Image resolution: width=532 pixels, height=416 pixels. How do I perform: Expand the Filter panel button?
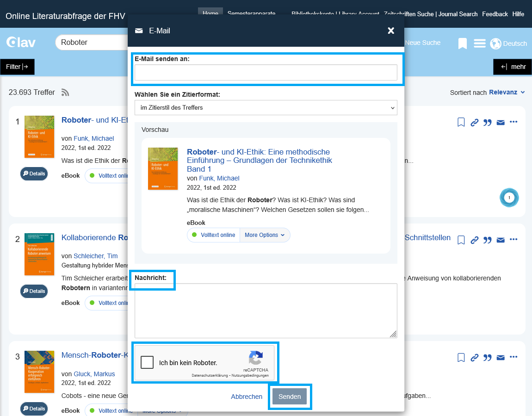click(17, 67)
